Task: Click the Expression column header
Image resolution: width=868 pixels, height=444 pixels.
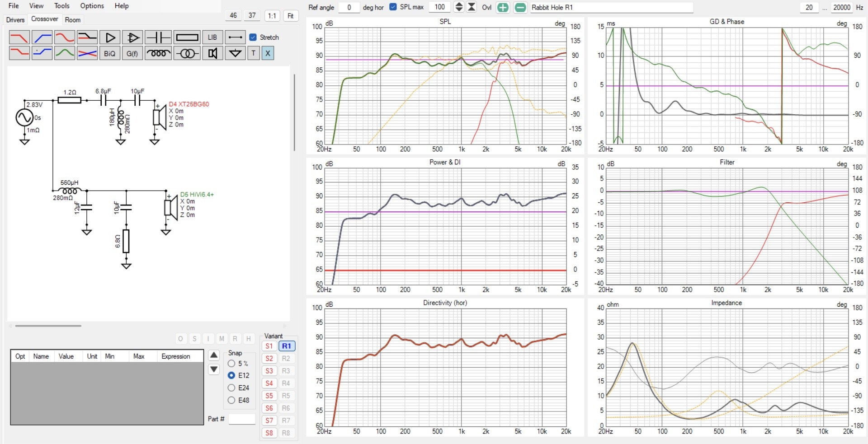Action: pyautogui.click(x=176, y=356)
